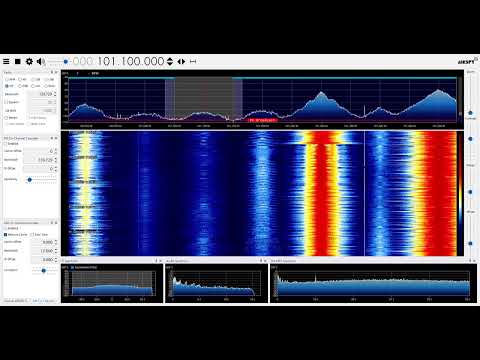The width and height of the screenshot is (480, 360).
Task: Close the FM MPX Spectrum panel
Action: [475, 261]
